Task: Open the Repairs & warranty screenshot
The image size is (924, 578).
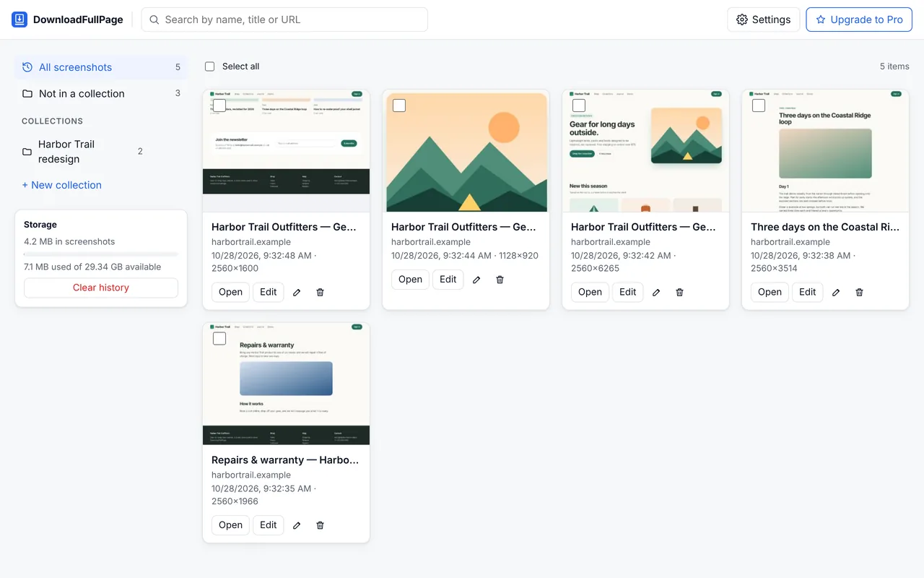Action: (231, 525)
